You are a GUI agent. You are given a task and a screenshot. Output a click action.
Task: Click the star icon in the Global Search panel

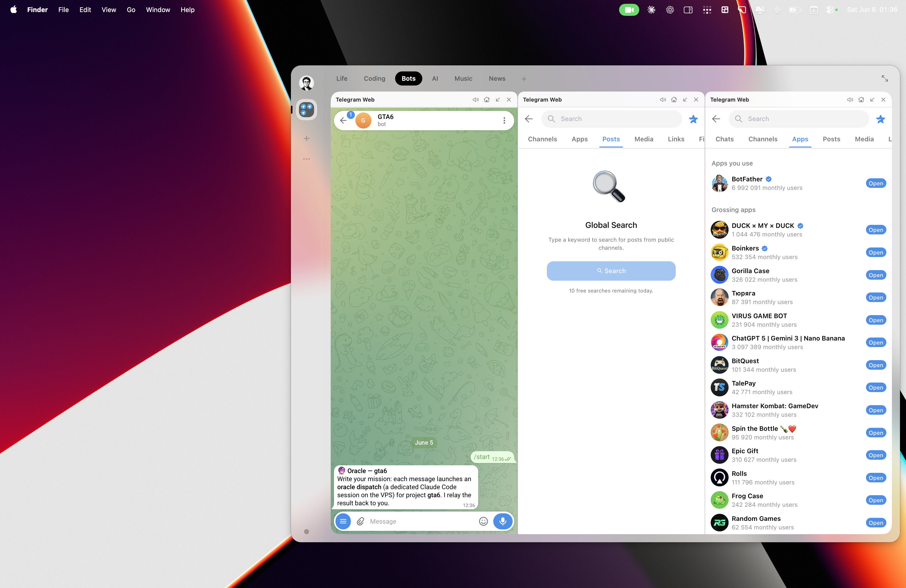click(693, 119)
